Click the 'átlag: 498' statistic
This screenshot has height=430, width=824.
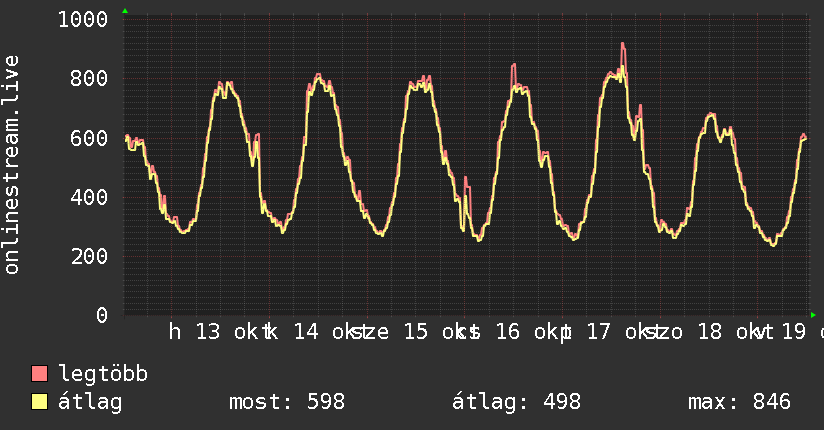tap(517, 402)
